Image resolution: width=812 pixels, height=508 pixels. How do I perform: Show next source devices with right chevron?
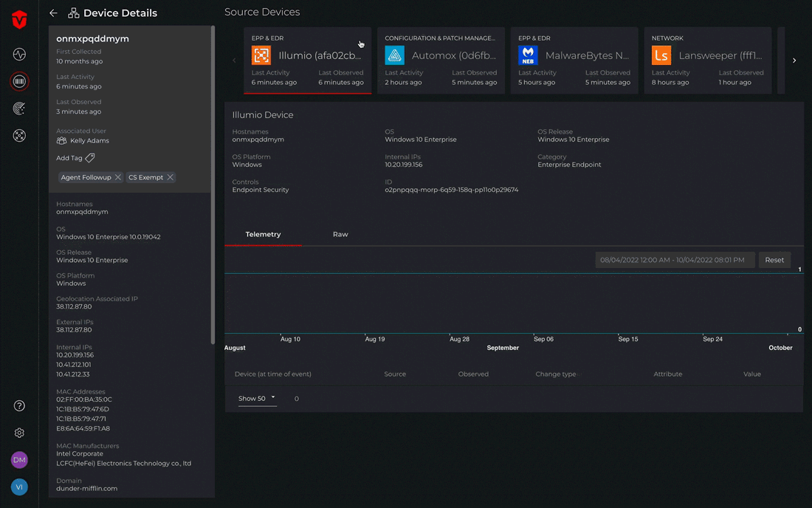794,61
